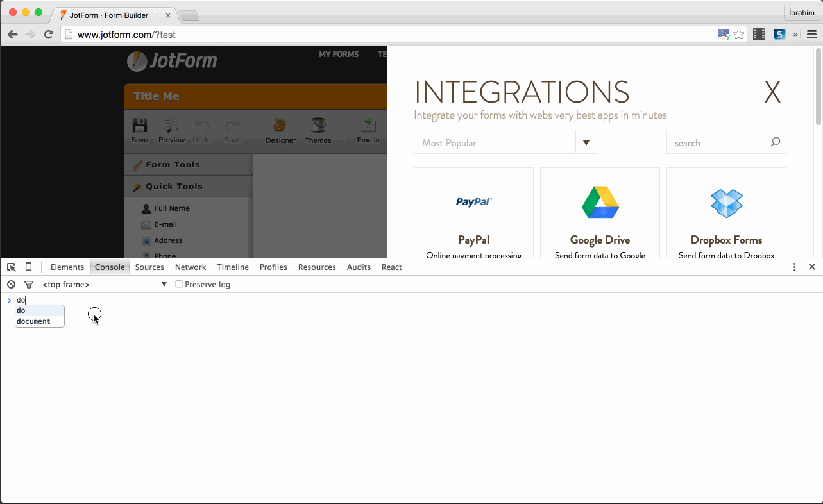This screenshot has width=823, height=504.
Task: Switch to Network tab
Action: (x=191, y=267)
